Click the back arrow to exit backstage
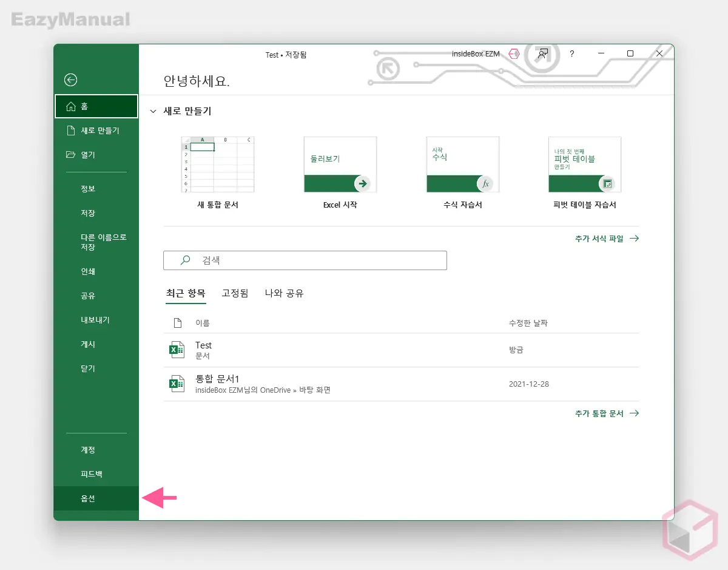 (71, 80)
